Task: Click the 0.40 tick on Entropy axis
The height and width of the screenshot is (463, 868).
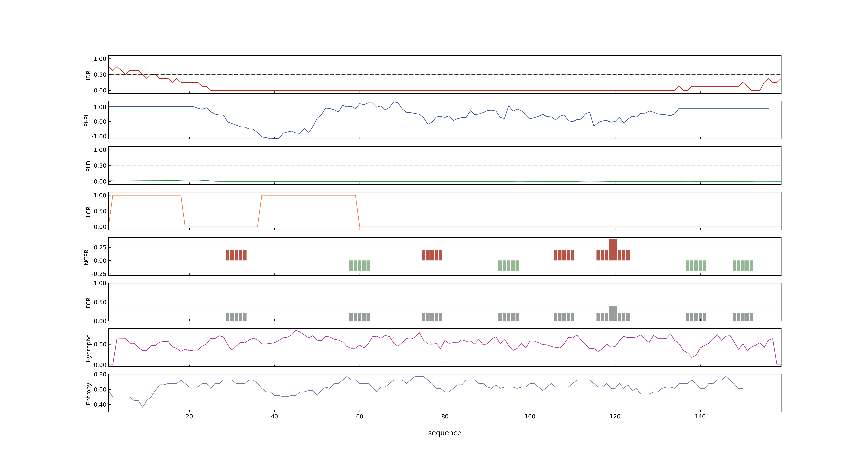Action: click(100, 405)
